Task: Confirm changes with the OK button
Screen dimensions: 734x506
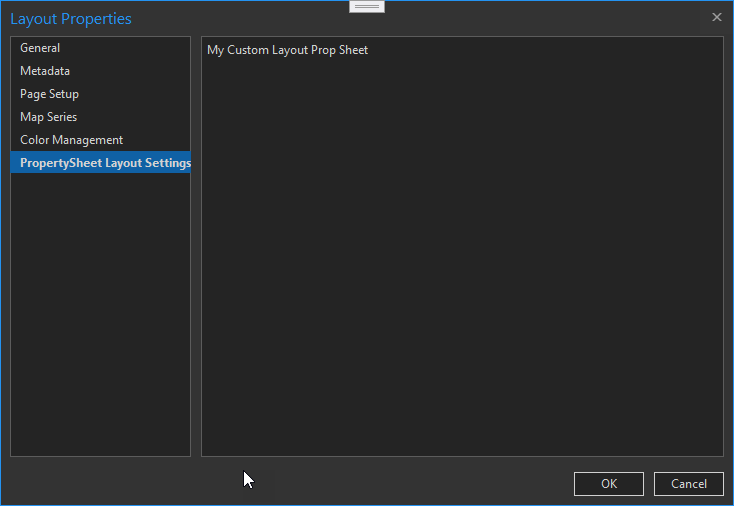Action: pos(608,484)
